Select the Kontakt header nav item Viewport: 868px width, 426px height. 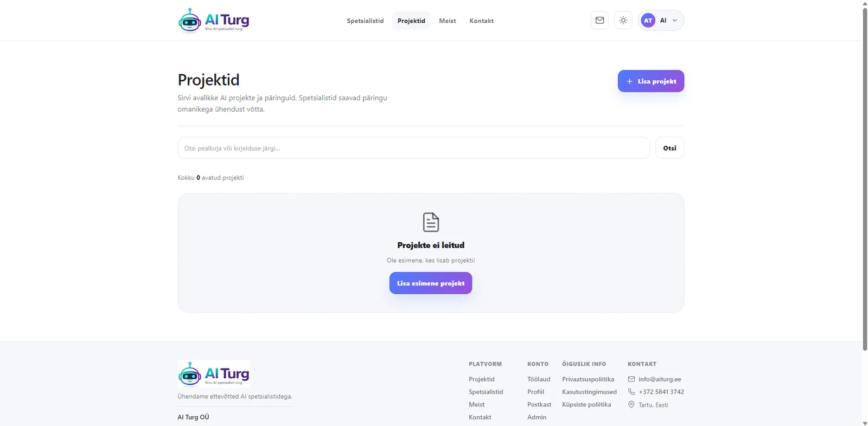tap(481, 21)
